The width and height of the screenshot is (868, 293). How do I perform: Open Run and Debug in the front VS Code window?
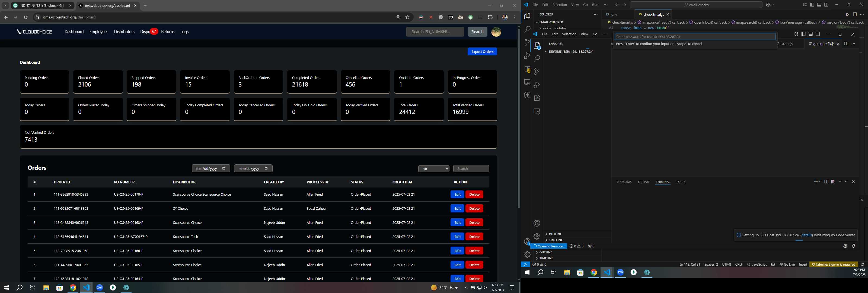tap(537, 85)
